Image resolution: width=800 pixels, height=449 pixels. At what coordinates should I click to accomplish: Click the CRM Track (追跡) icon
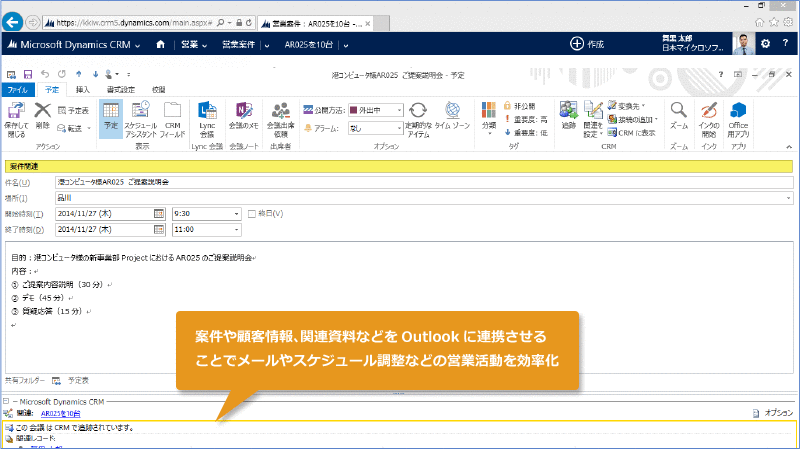(568, 116)
